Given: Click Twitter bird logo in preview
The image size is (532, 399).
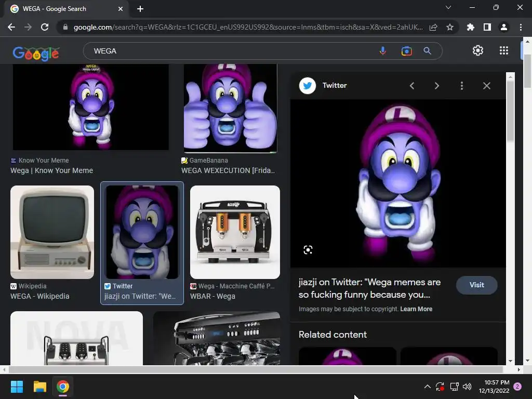Looking at the screenshot, I should (308, 86).
